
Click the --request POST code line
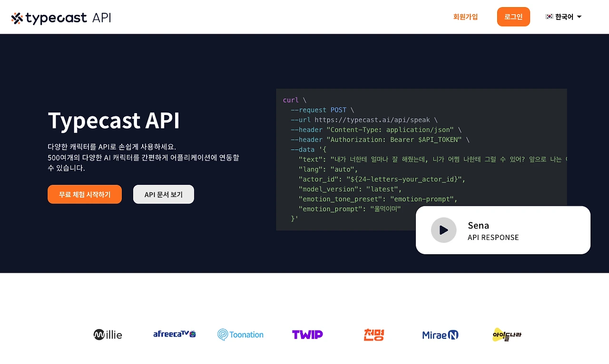tap(322, 110)
